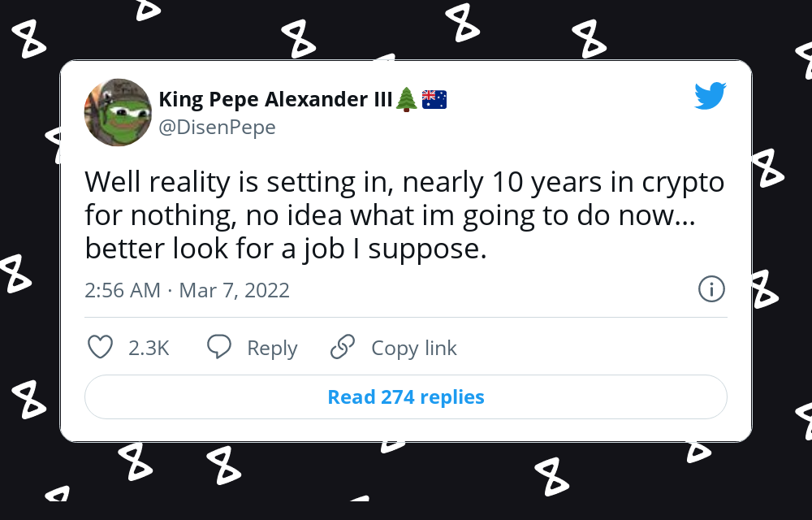Open the Pepe frog profile avatar
Image resolution: width=812 pixels, height=520 pixels.
[118, 113]
